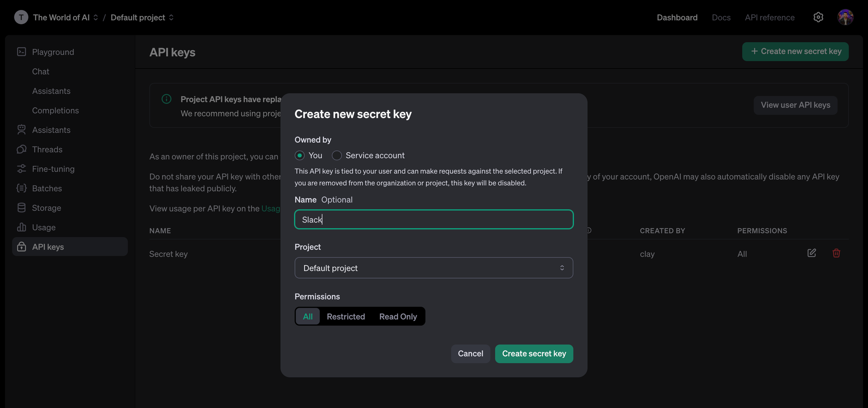Switch to API reference in top navigation
This screenshot has height=408, width=868.
[769, 17]
